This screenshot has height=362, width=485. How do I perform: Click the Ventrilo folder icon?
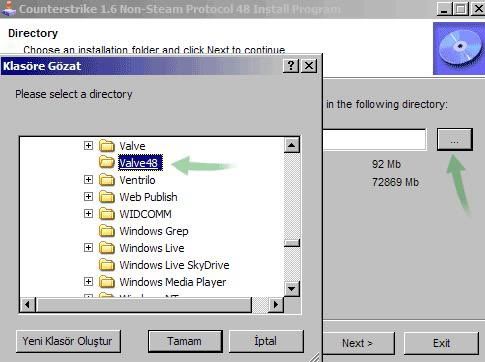click(107, 180)
